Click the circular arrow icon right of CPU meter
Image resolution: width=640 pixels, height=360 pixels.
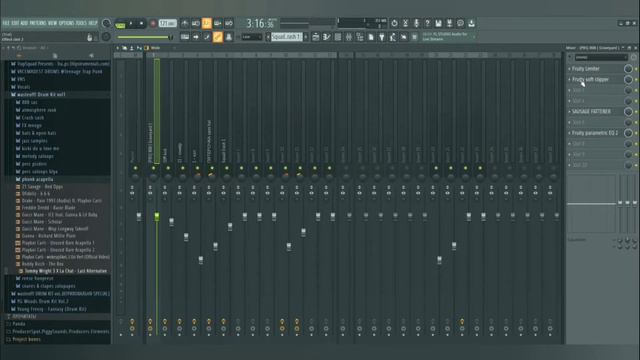pyautogui.click(x=394, y=23)
